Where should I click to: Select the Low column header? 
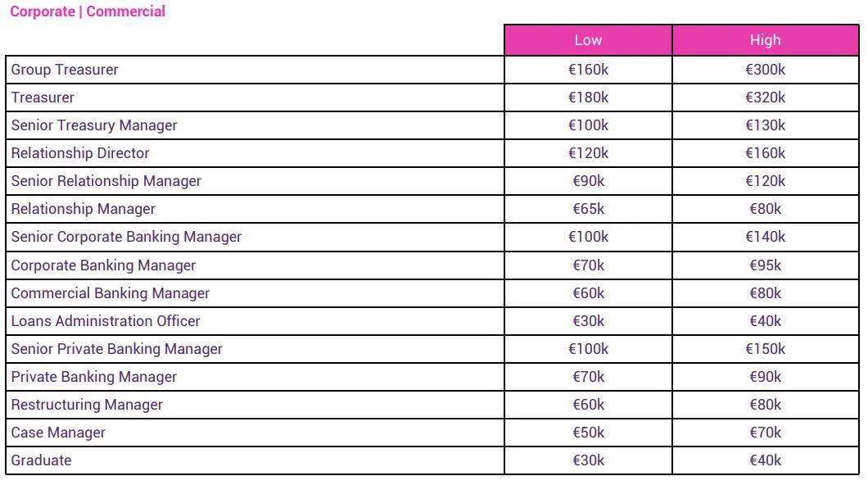[x=588, y=40]
